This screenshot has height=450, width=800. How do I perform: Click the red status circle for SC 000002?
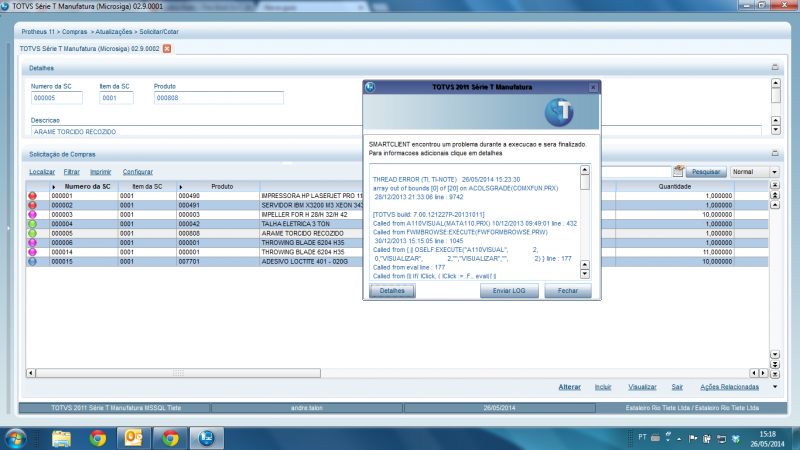pos(32,205)
